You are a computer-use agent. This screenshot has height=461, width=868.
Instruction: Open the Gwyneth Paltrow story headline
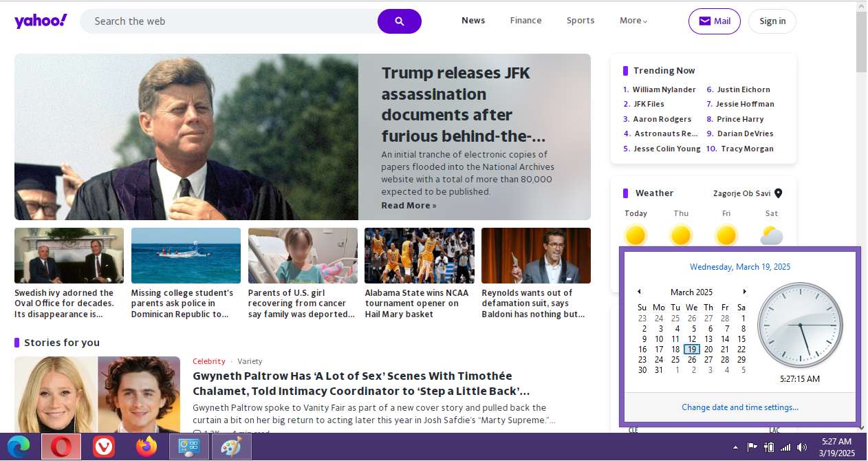pos(361,384)
